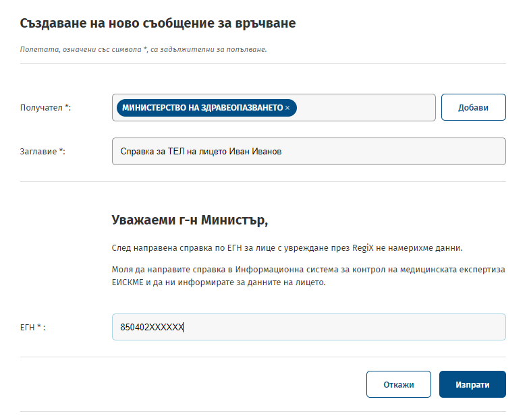This screenshot has width=529, height=420.
Task: Cancel with the Откажи button
Action: (x=398, y=384)
